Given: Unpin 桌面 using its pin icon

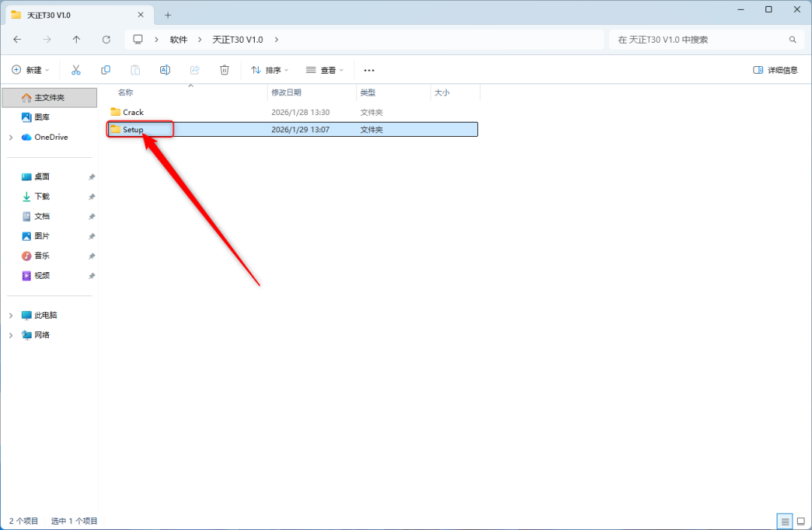Looking at the screenshot, I should (x=92, y=177).
